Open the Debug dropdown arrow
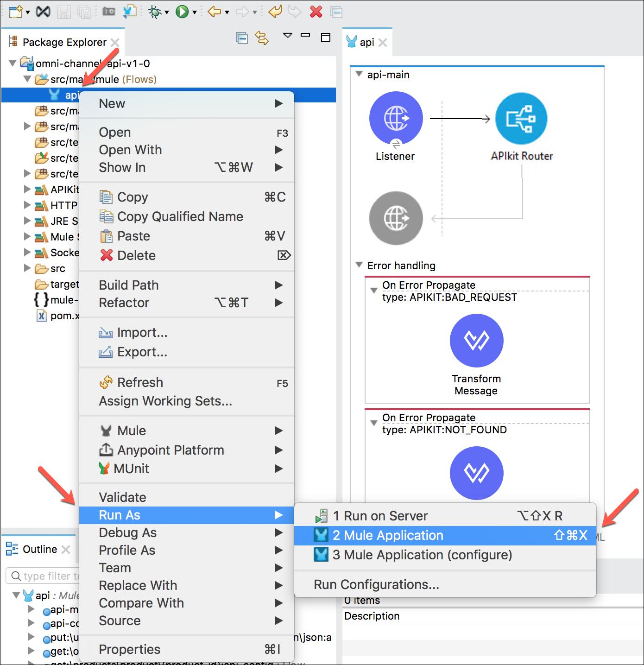The height and width of the screenshot is (665, 644). [167, 12]
